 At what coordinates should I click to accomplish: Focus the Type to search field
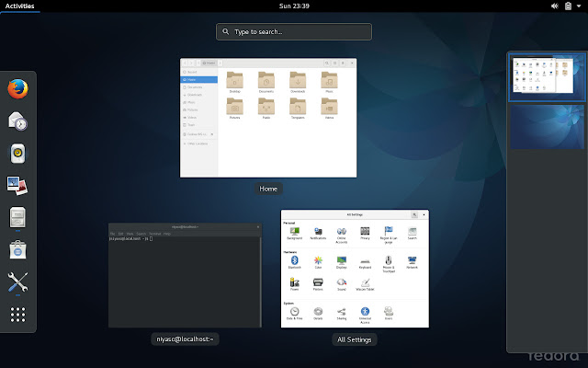pos(294,31)
